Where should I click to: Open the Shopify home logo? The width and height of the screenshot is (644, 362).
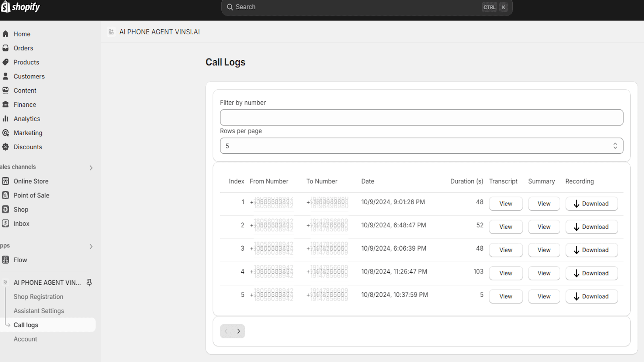click(x=20, y=7)
